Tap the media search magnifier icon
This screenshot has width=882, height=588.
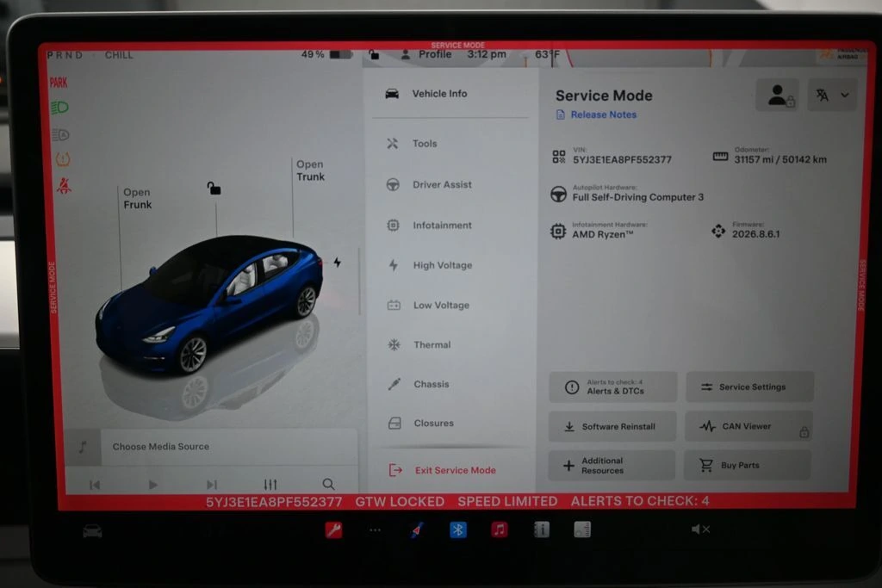tap(328, 484)
